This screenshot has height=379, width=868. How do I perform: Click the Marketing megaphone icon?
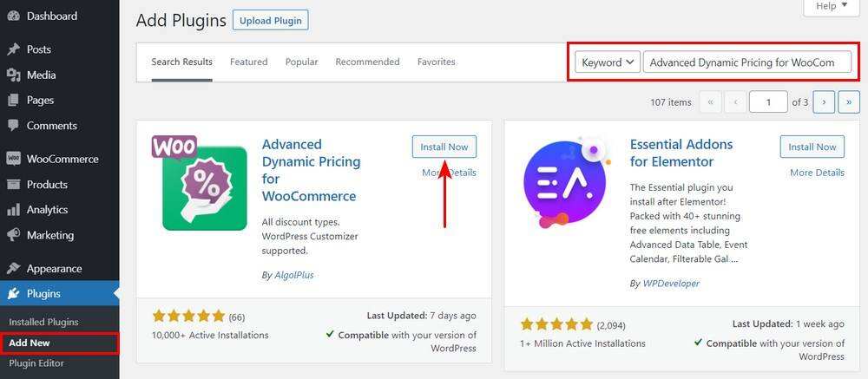(x=13, y=235)
